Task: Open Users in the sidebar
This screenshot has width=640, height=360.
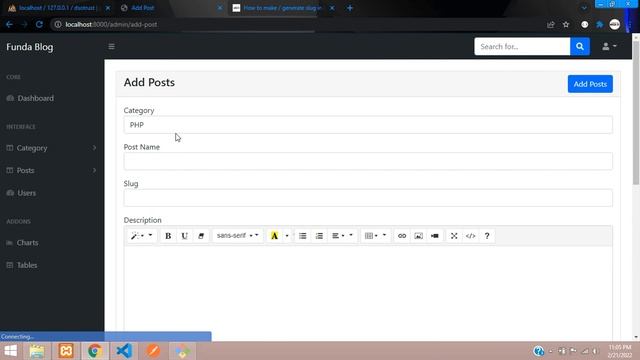Action: click(x=27, y=193)
